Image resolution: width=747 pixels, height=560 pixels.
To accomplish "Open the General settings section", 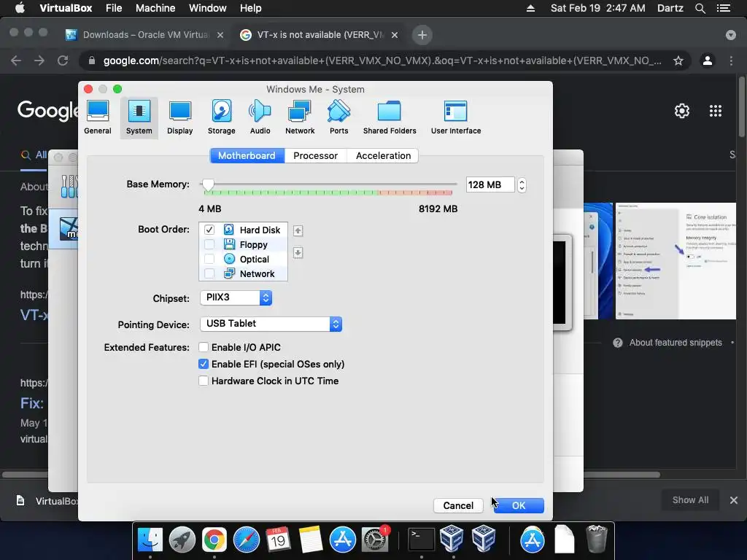I will tap(98, 117).
